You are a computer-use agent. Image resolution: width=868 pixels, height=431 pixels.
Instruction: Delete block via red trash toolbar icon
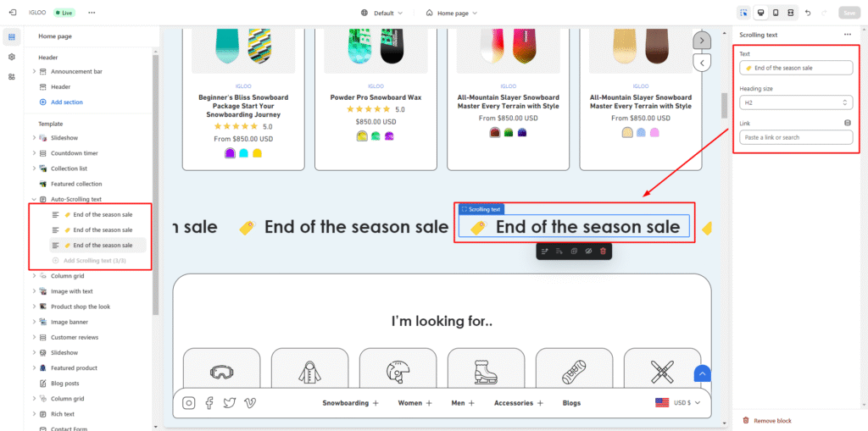[x=603, y=251]
